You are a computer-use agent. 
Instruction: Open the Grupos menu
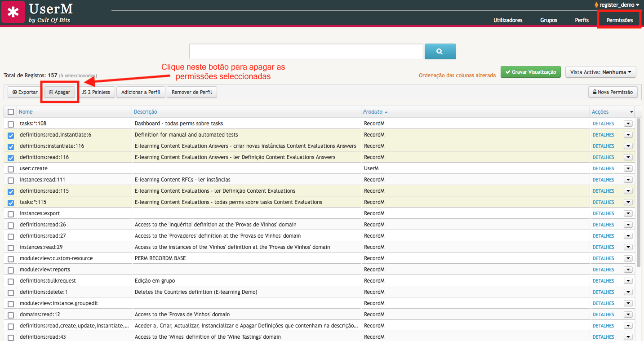pyautogui.click(x=549, y=20)
